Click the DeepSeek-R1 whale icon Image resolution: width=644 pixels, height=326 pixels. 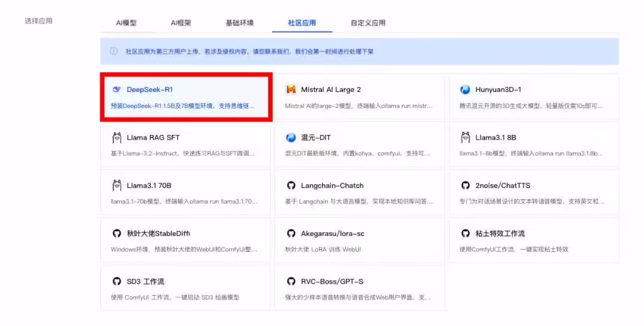117,89
